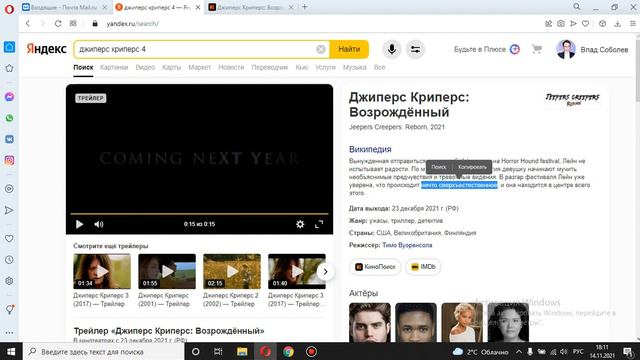Expand the Все services list
Image resolution: width=640 pixels, height=360 pixels.
point(379,67)
